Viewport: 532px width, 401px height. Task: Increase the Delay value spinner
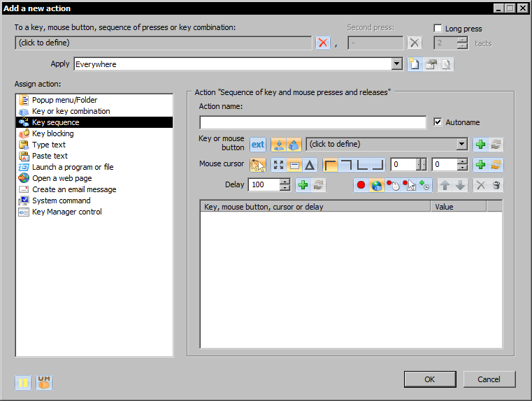[x=285, y=182]
